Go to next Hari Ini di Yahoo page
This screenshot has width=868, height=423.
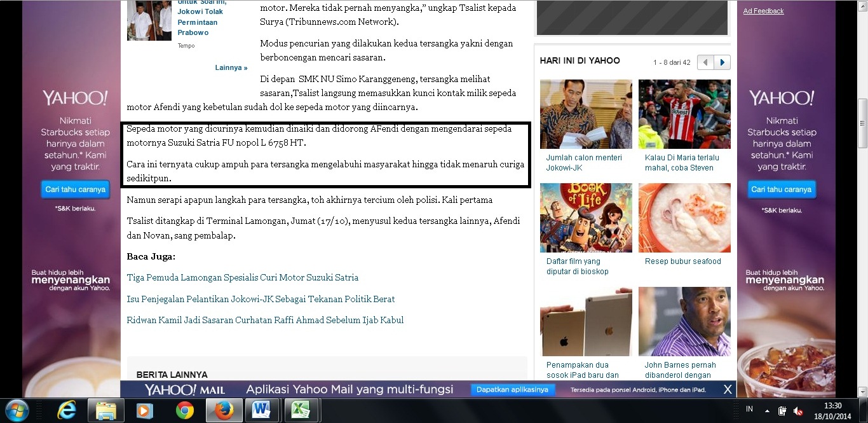click(722, 62)
